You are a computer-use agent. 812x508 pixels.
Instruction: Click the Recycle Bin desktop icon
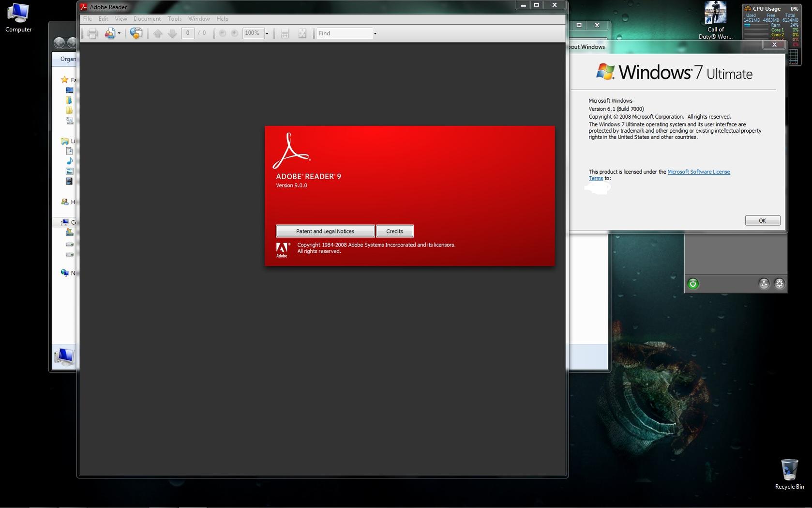789,474
